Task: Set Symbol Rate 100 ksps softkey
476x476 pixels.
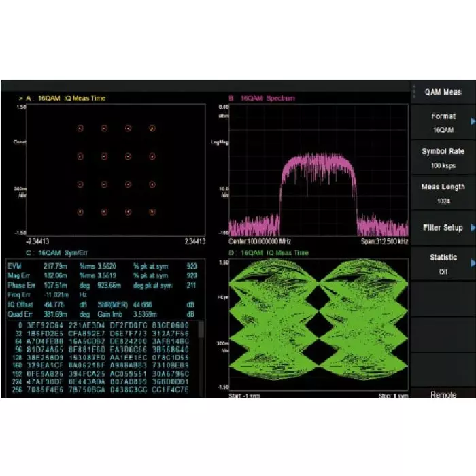Action: point(443,158)
